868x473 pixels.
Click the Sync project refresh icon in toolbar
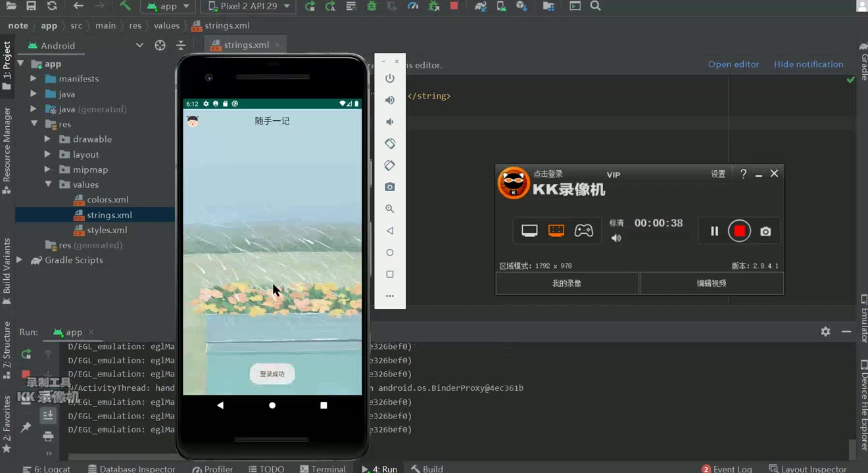tap(52, 6)
